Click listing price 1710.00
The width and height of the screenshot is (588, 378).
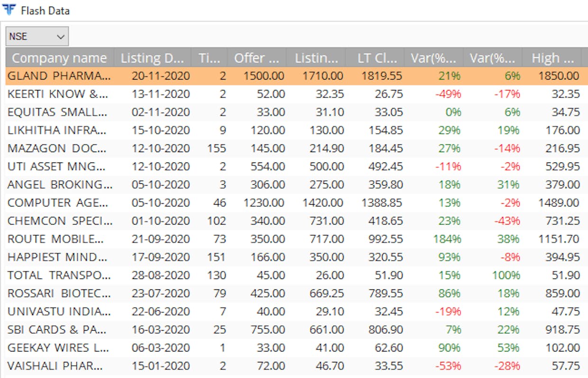323,76
